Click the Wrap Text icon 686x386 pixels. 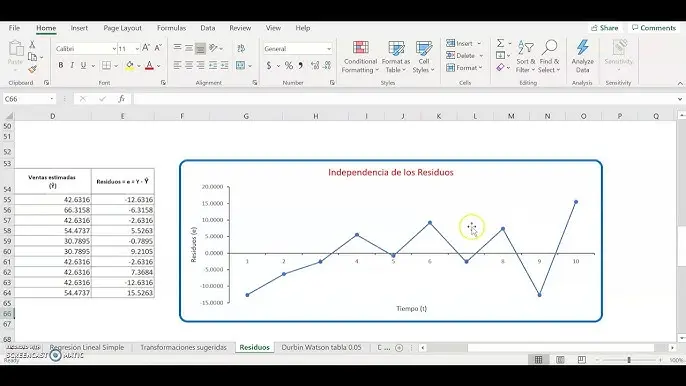point(241,48)
